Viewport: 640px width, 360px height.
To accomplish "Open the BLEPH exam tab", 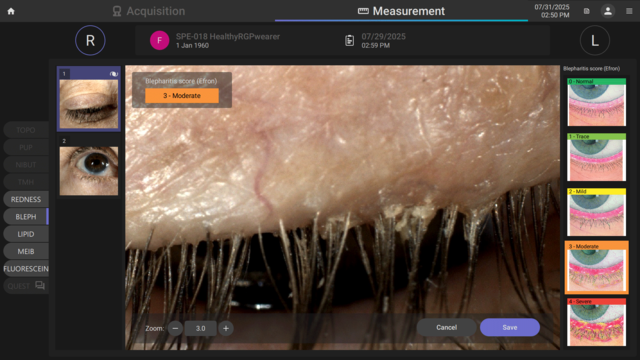I will click(x=26, y=217).
